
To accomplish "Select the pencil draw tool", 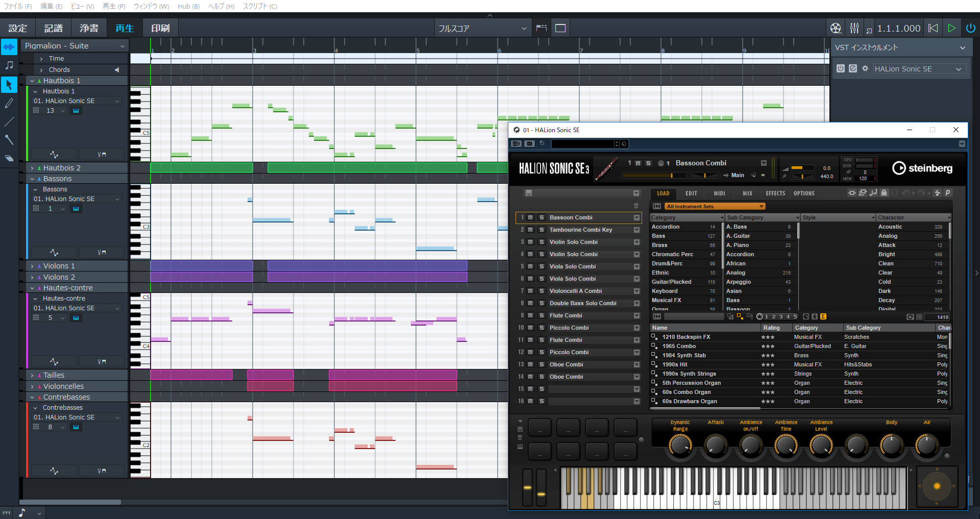I will click(9, 103).
